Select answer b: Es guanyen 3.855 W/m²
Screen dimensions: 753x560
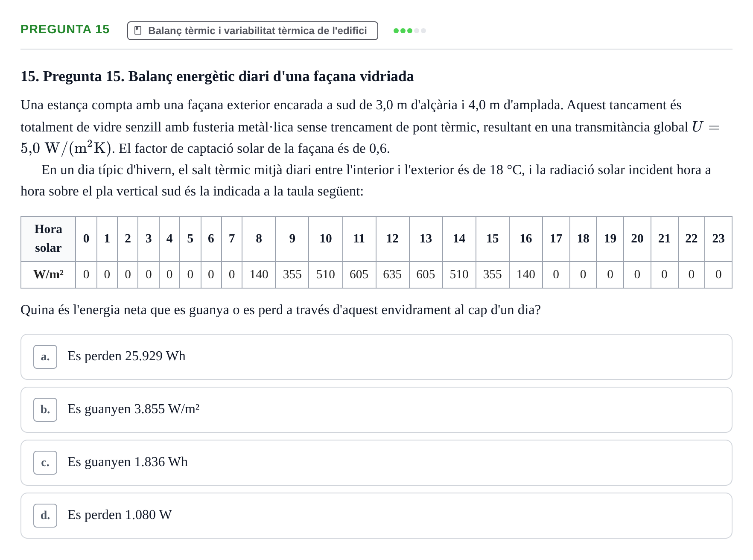[x=376, y=410]
